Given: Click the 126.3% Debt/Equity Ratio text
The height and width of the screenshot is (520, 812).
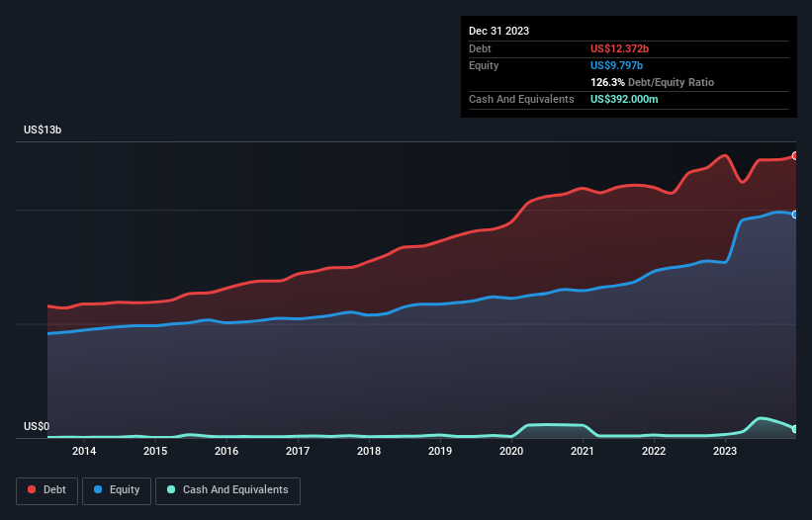Looking at the screenshot, I should [x=652, y=82].
